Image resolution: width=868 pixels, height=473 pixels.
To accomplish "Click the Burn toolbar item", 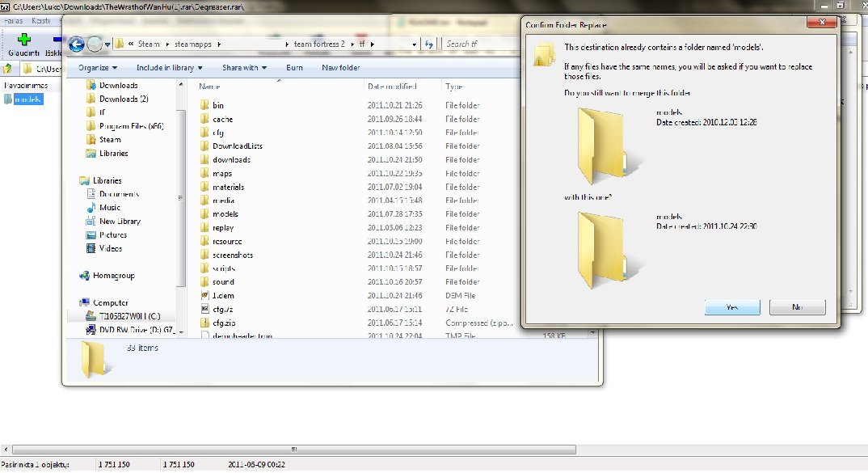I will 294,68.
